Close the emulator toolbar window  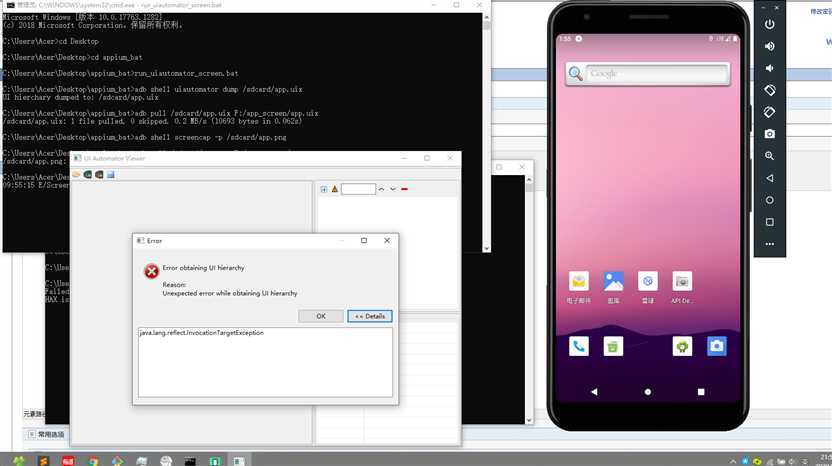tap(776, 8)
